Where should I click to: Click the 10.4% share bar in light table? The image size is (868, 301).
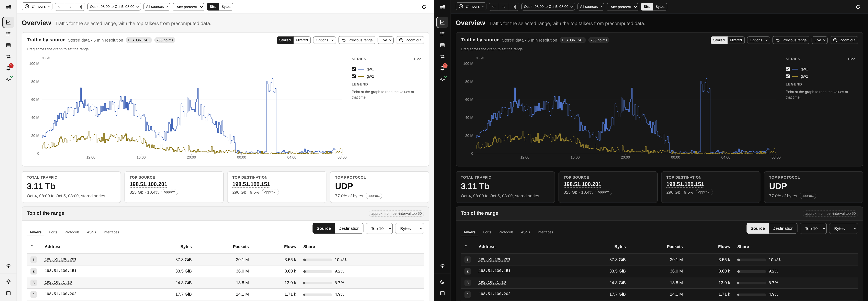(317, 260)
